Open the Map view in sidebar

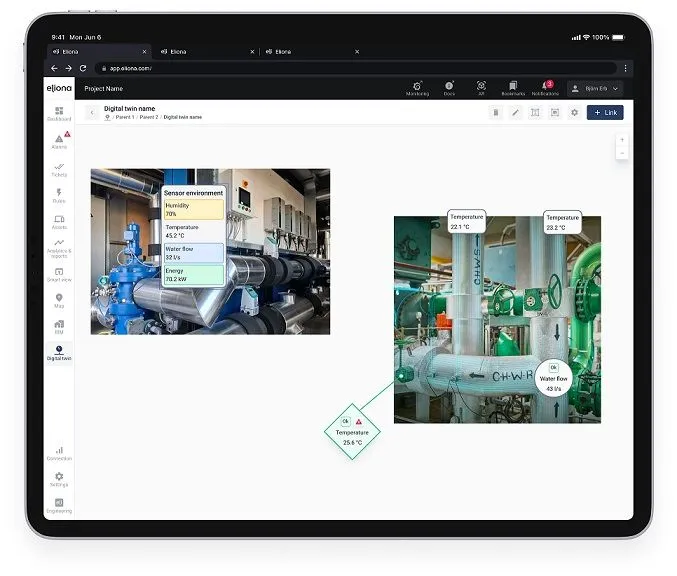click(x=59, y=301)
